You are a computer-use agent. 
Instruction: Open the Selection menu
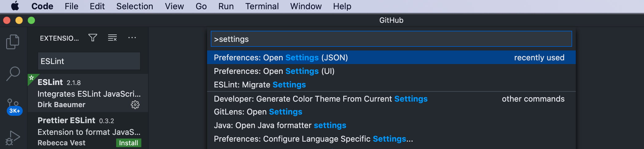[x=135, y=6]
